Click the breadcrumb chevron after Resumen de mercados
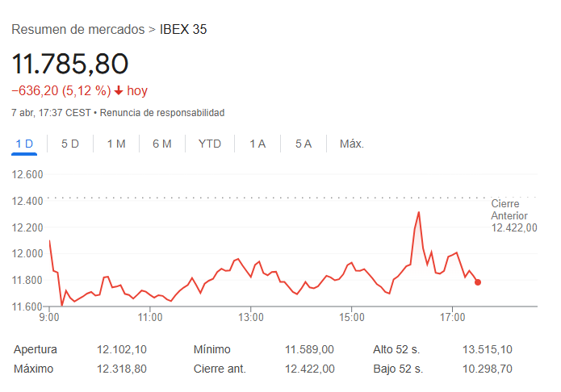 [x=153, y=30]
